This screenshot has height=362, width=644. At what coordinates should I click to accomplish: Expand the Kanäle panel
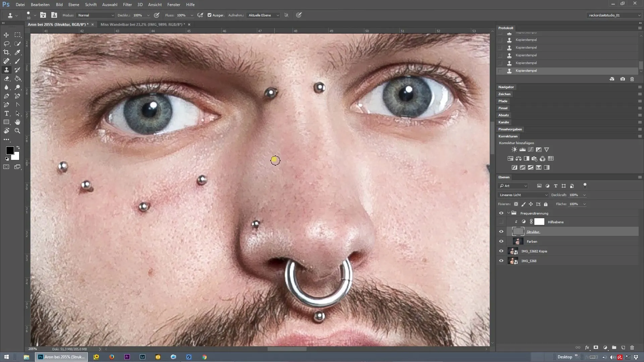(503, 122)
